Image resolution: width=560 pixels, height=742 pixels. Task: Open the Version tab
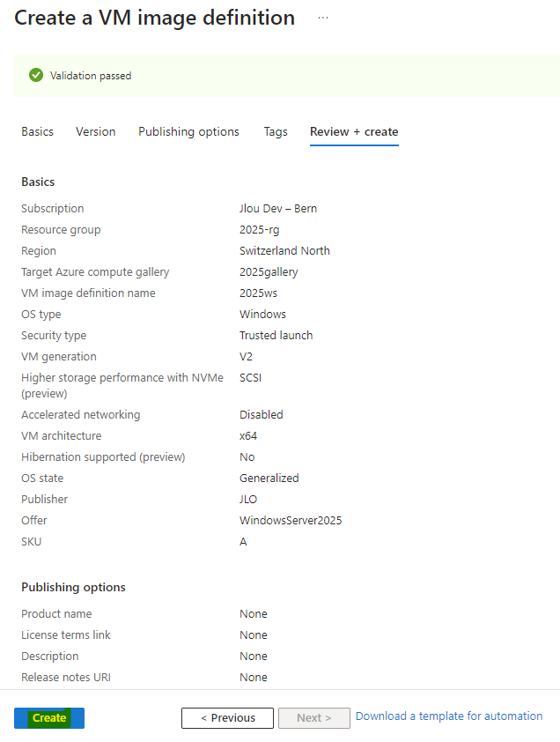[x=96, y=131]
